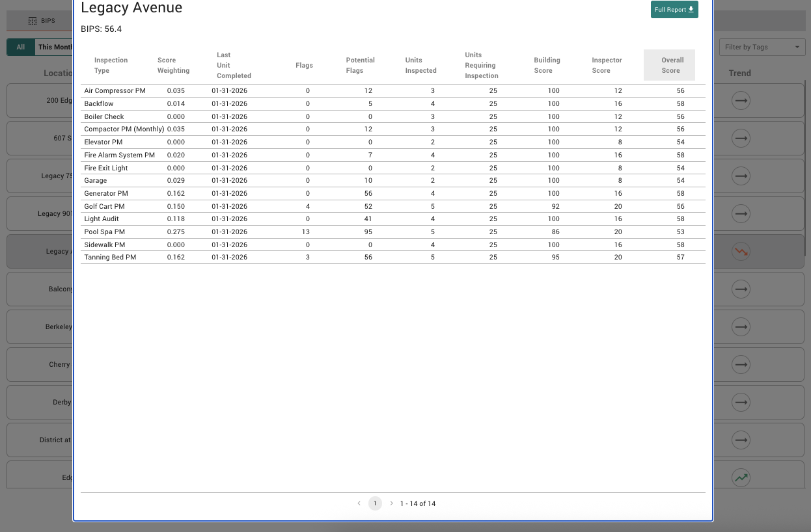The image size is (811, 532).
Task: Click the 95 potential flags value for Pool Spa PM
Action: (368, 232)
